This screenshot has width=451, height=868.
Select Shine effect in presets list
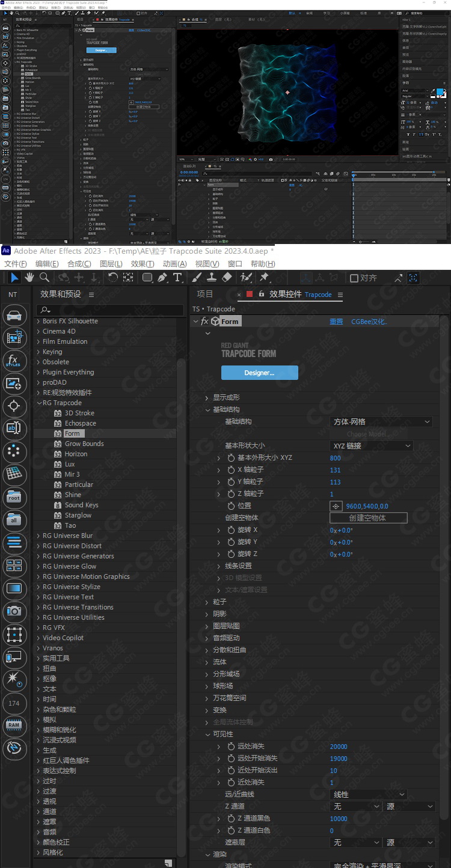coord(73,495)
